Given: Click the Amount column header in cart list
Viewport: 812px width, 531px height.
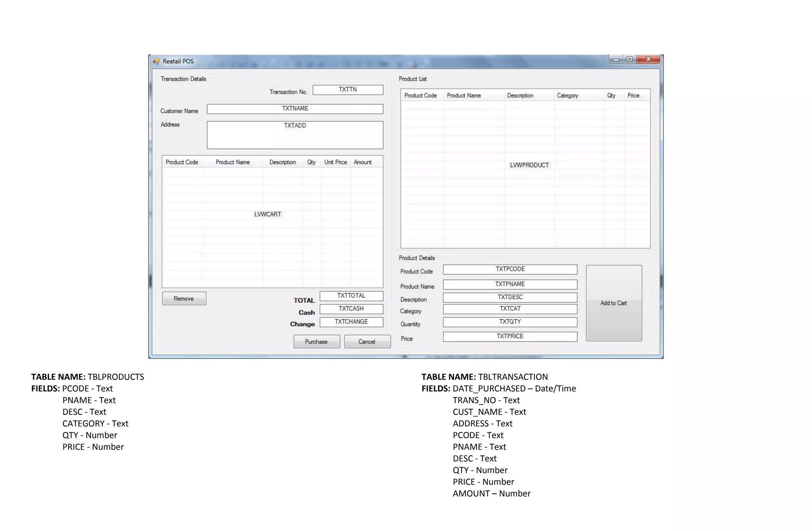Looking at the screenshot, I should pyautogui.click(x=362, y=162).
